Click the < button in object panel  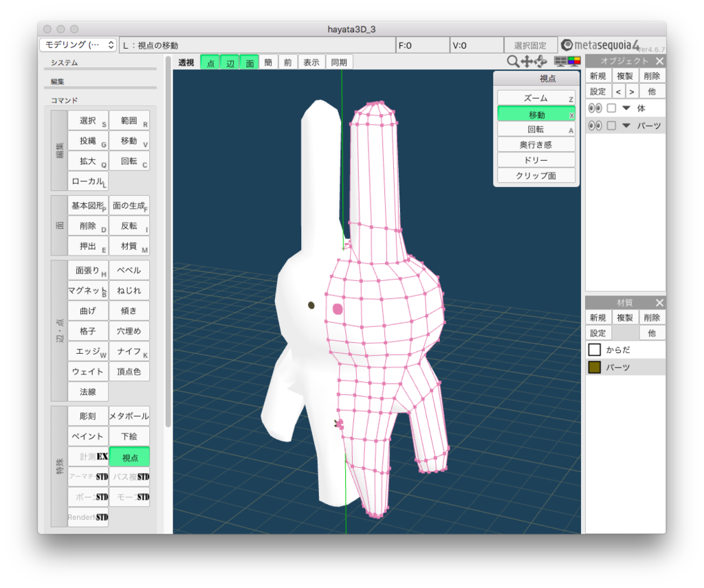[619, 91]
